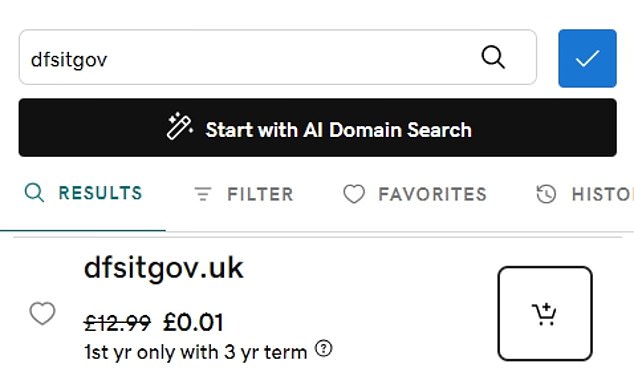
Task: Click the struck-through £12.99 price
Action: pyautogui.click(x=117, y=323)
